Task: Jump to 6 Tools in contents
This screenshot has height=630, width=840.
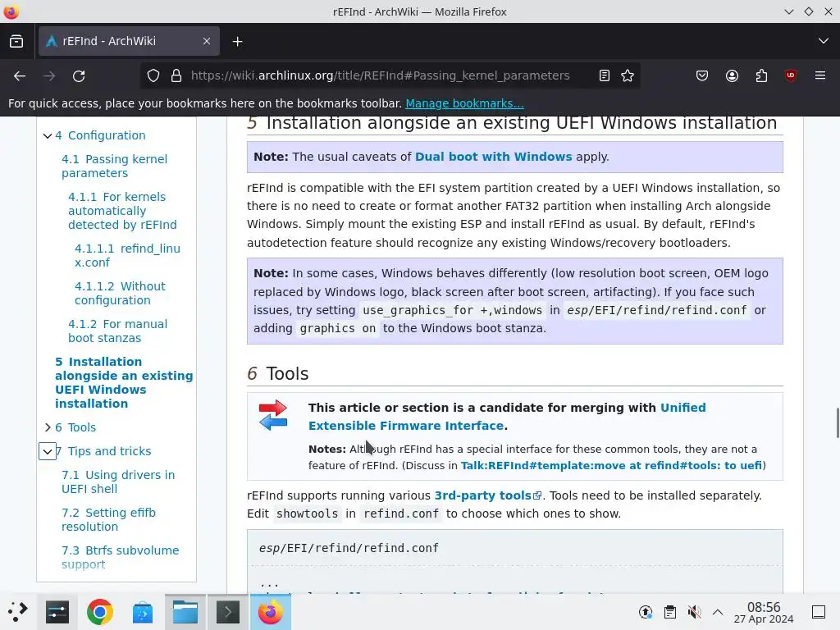Action: pyautogui.click(x=75, y=427)
